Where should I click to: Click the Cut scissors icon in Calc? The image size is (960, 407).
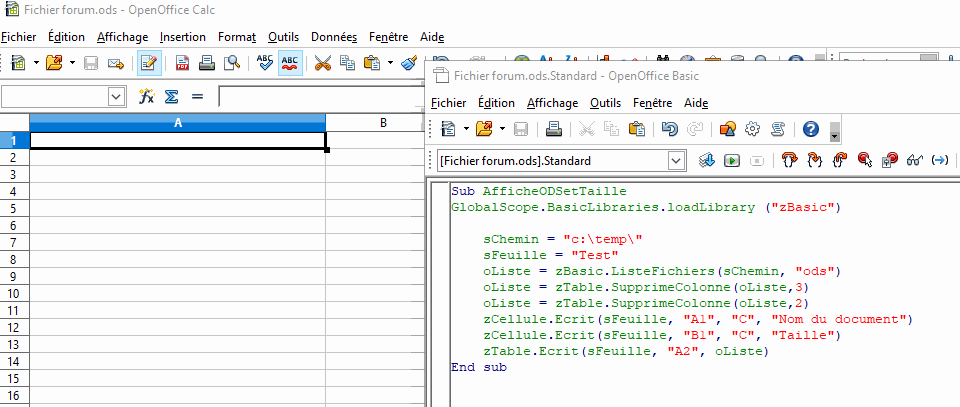[322, 63]
